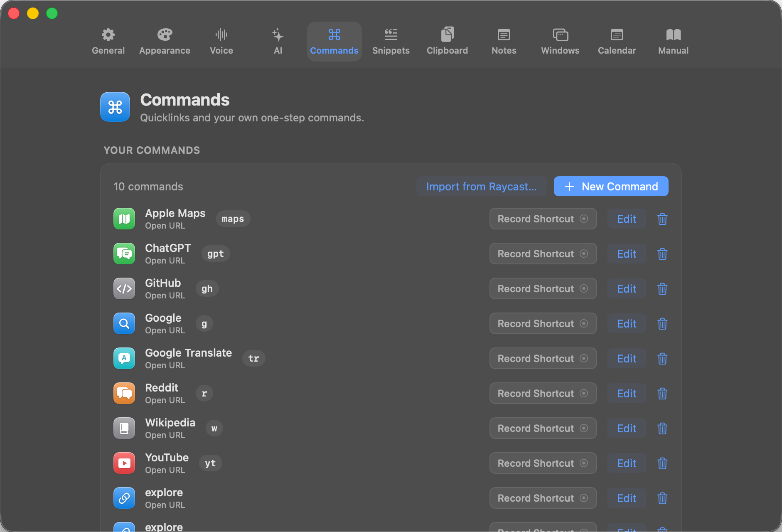Show the Windows settings tab
Viewport: 782px width, 532px height.
pyautogui.click(x=560, y=42)
